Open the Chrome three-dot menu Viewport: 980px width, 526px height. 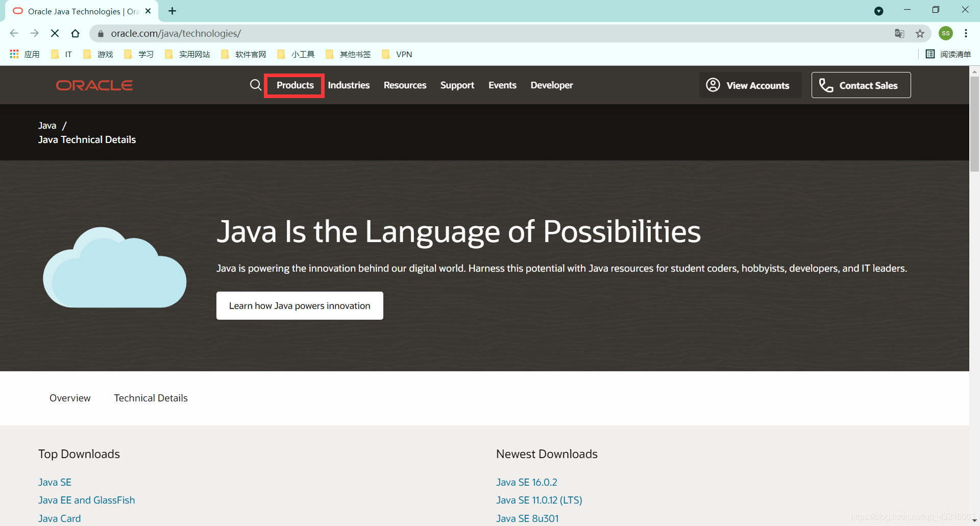pyautogui.click(x=966, y=33)
